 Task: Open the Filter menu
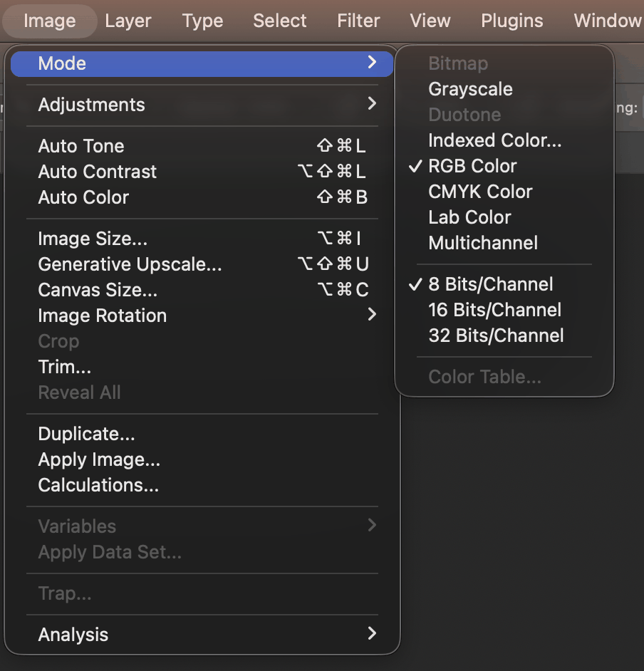tap(358, 21)
